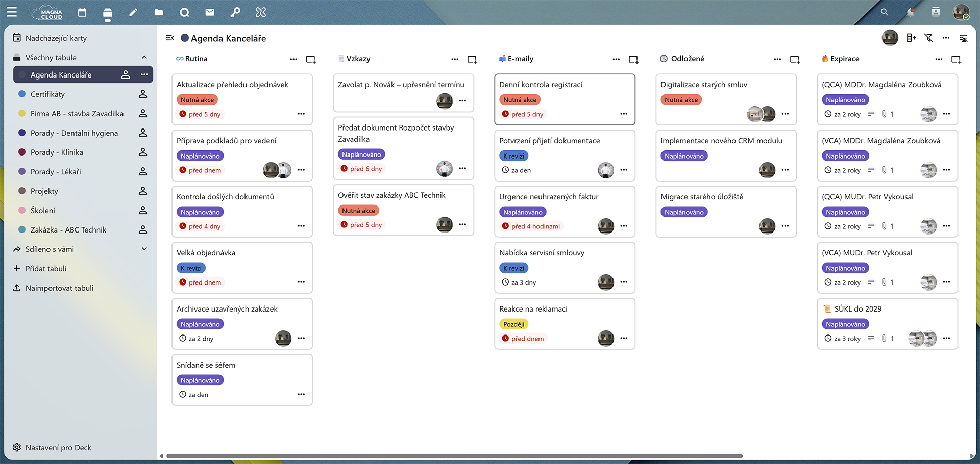Viewport: 980px width, 464px height.
Task: Click the notifications bell icon
Action: [910, 12]
